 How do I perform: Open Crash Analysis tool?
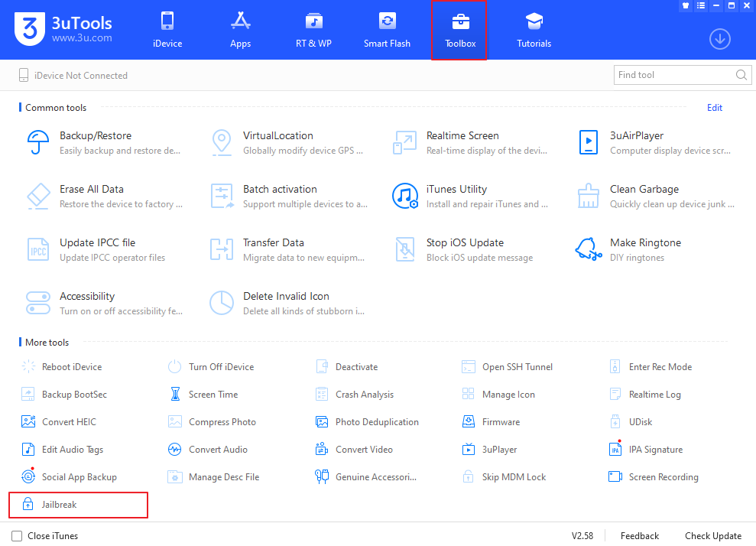(x=355, y=394)
